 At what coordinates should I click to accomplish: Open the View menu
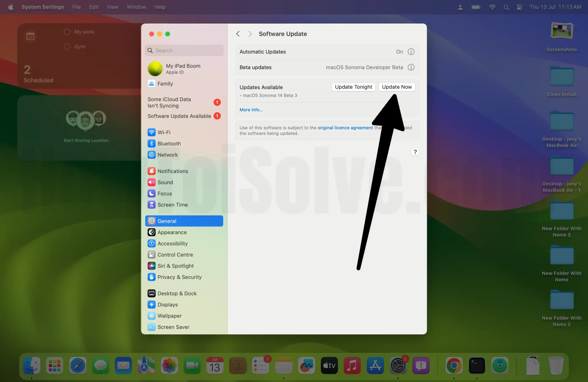112,7
